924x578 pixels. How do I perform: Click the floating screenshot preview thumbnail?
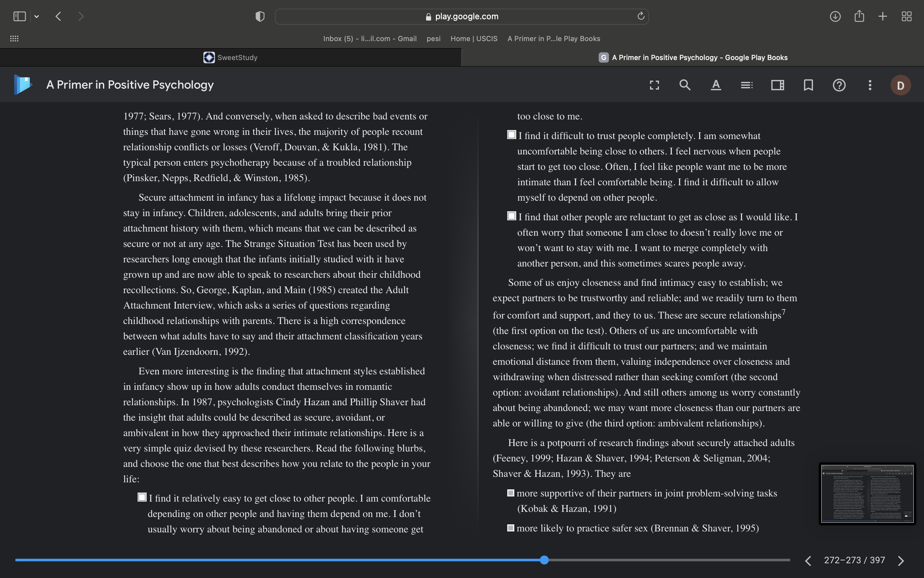(x=867, y=494)
